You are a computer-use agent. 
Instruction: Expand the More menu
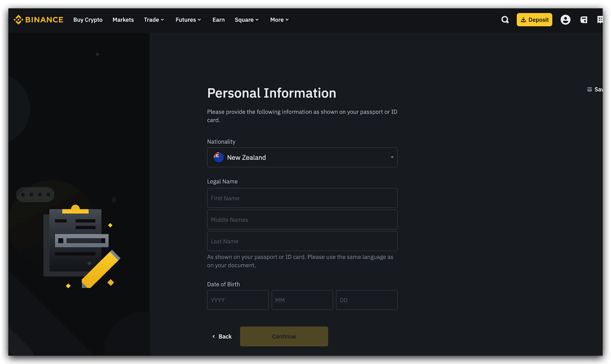click(279, 20)
